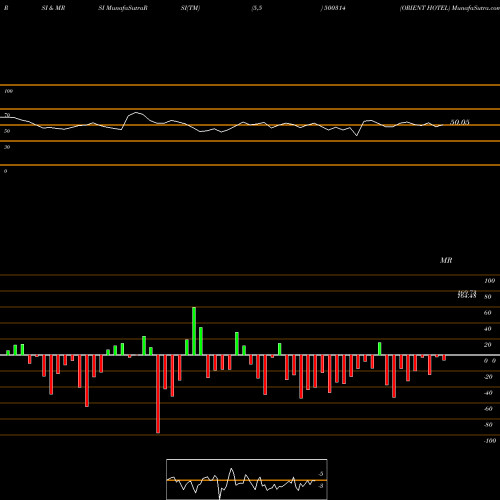Click the 'SI MunafaSutraR' header text
500x500 pixels.
(x=123, y=8)
